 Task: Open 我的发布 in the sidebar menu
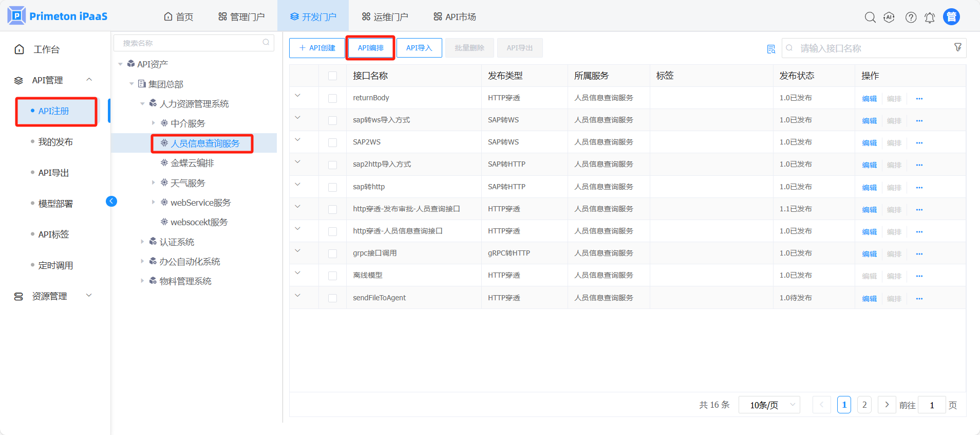[x=55, y=142]
